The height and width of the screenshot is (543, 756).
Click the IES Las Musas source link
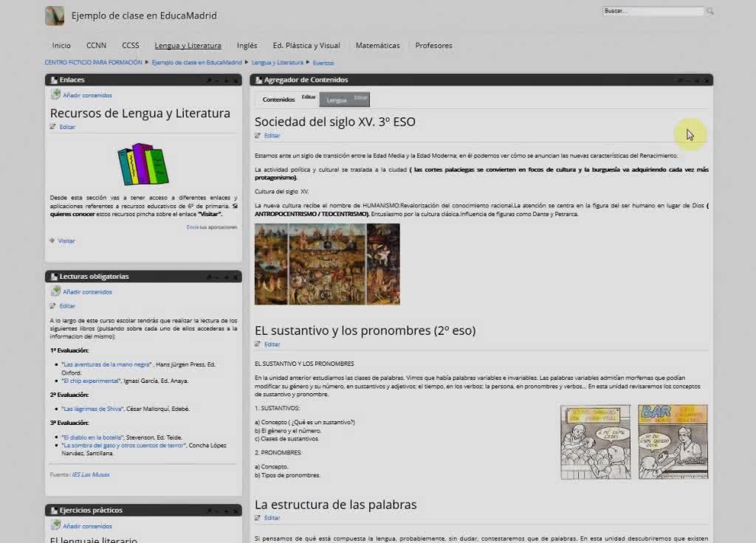coord(90,474)
